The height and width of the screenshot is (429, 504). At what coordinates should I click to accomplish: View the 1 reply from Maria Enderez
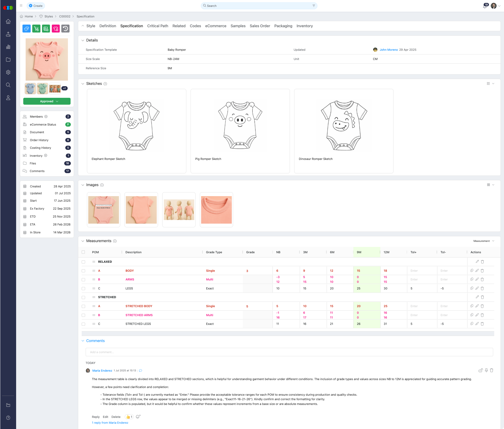coord(110,423)
